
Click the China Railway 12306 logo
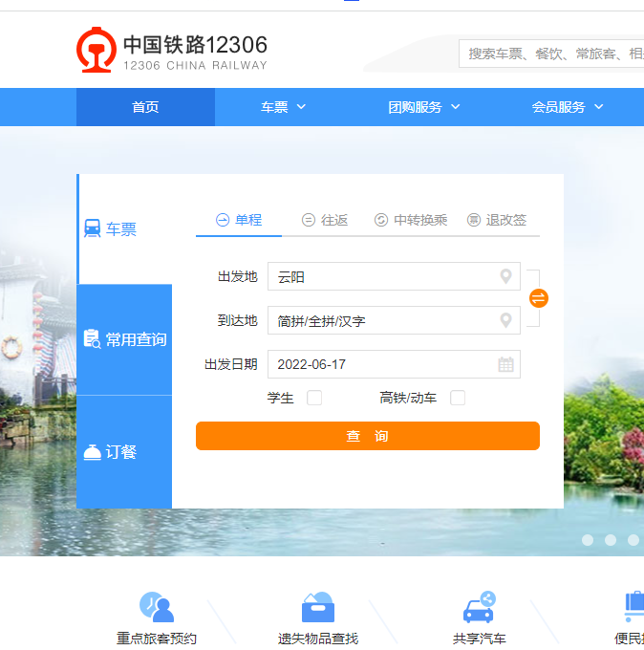[172, 50]
